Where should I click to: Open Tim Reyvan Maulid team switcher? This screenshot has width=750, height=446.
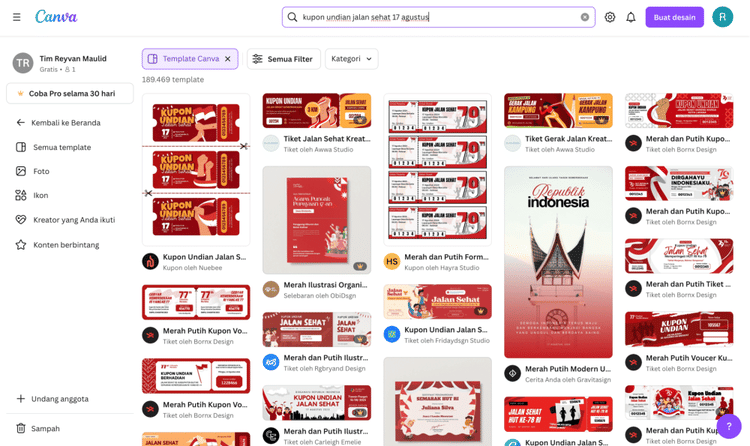[70, 63]
